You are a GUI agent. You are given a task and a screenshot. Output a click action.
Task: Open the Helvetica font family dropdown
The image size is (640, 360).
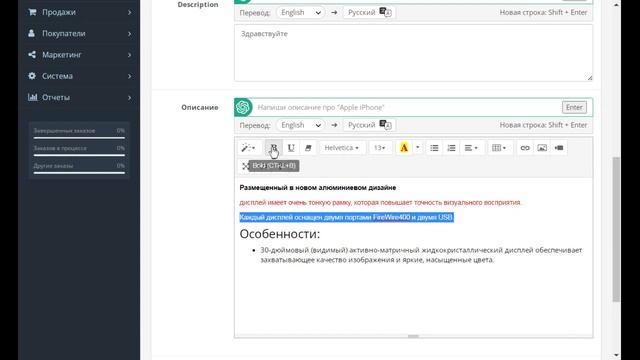[x=342, y=148]
